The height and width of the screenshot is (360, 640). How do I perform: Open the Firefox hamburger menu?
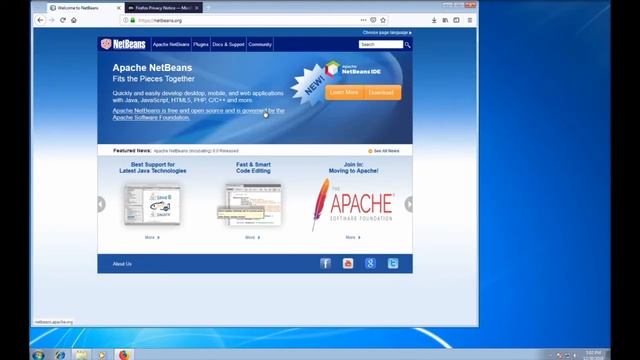(x=470, y=20)
